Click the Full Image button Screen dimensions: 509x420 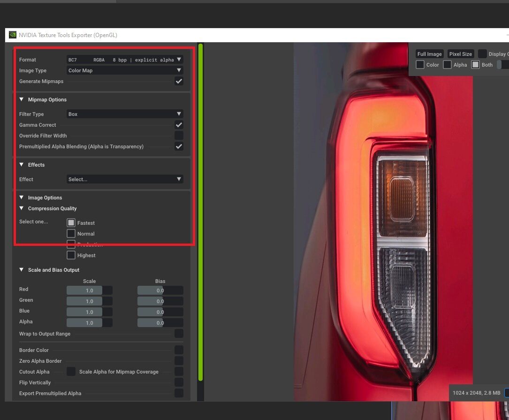tap(429, 54)
